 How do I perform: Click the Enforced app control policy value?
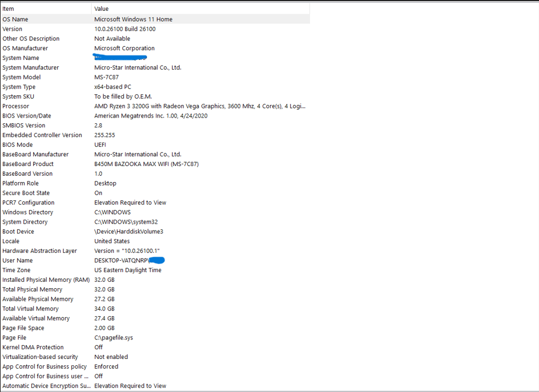(x=106, y=366)
